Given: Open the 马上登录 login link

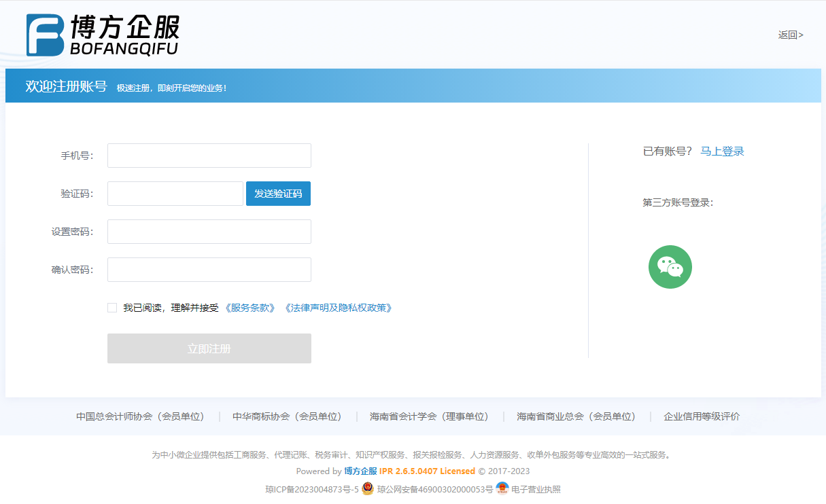Looking at the screenshot, I should tap(722, 151).
